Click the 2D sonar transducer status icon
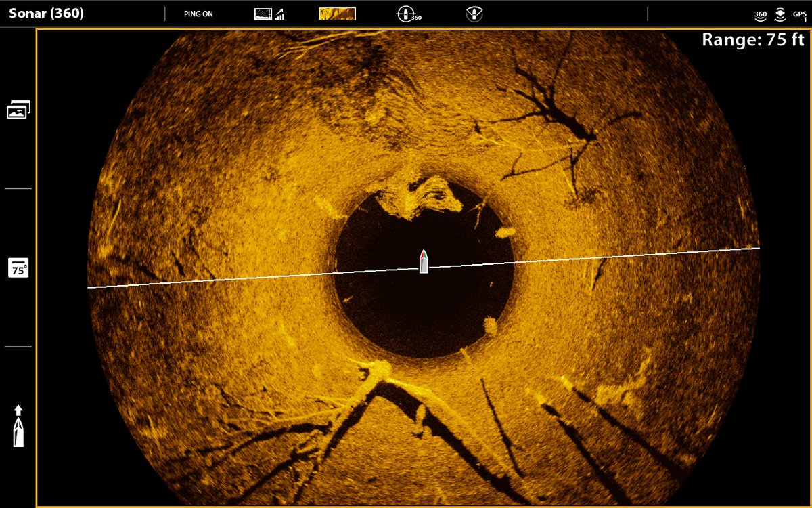This screenshot has height=508, width=812. click(779, 13)
